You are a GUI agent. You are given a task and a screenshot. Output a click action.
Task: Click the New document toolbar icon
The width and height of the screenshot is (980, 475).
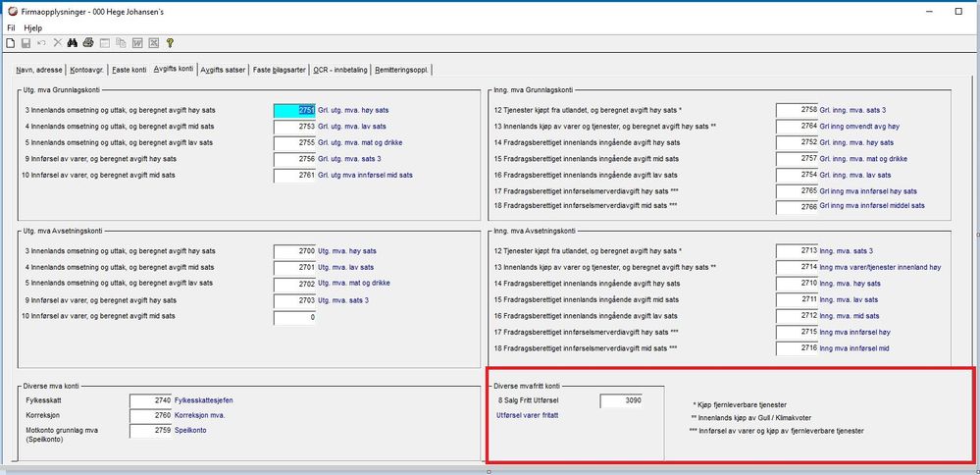[10, 43]
